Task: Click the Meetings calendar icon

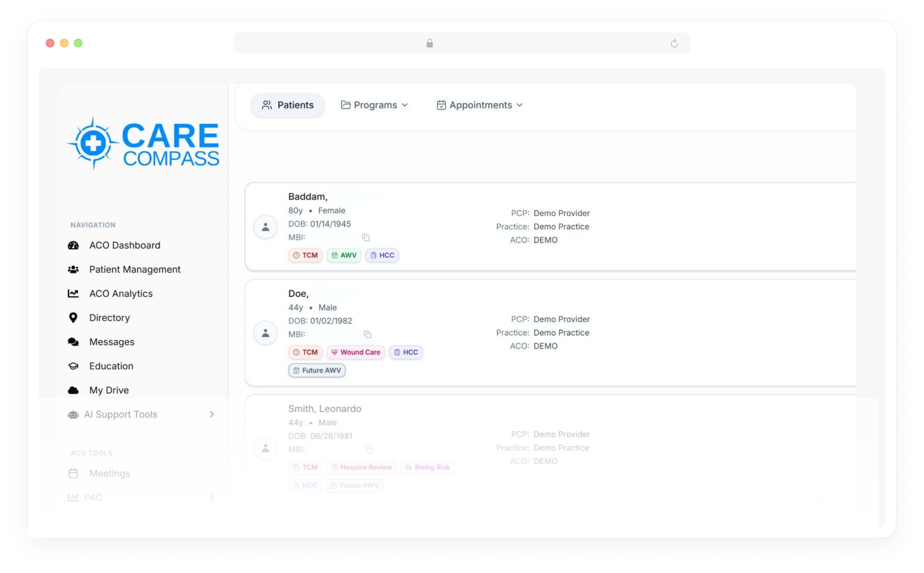Action: 73,473
